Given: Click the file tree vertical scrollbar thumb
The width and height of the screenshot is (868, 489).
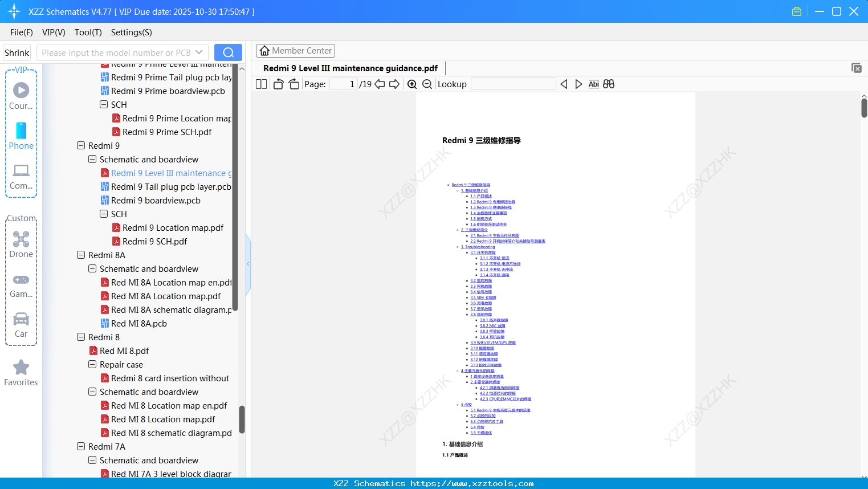Looking at the screenshot, I should click(x=242, y=419).
